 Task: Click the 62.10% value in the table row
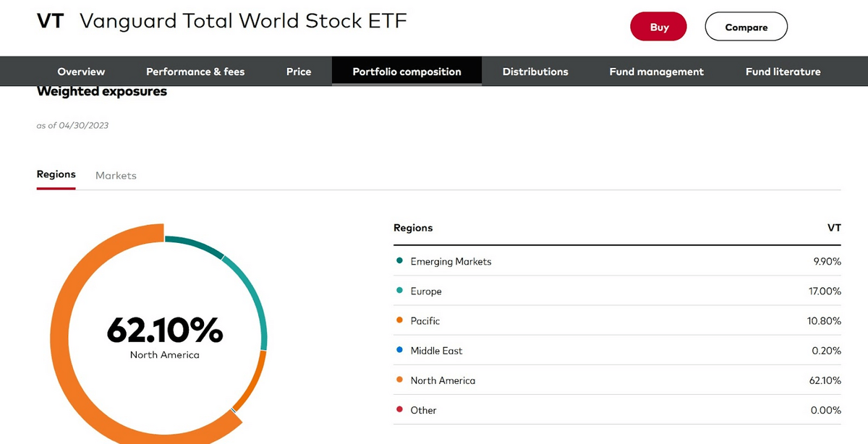(x=825, y=380)
